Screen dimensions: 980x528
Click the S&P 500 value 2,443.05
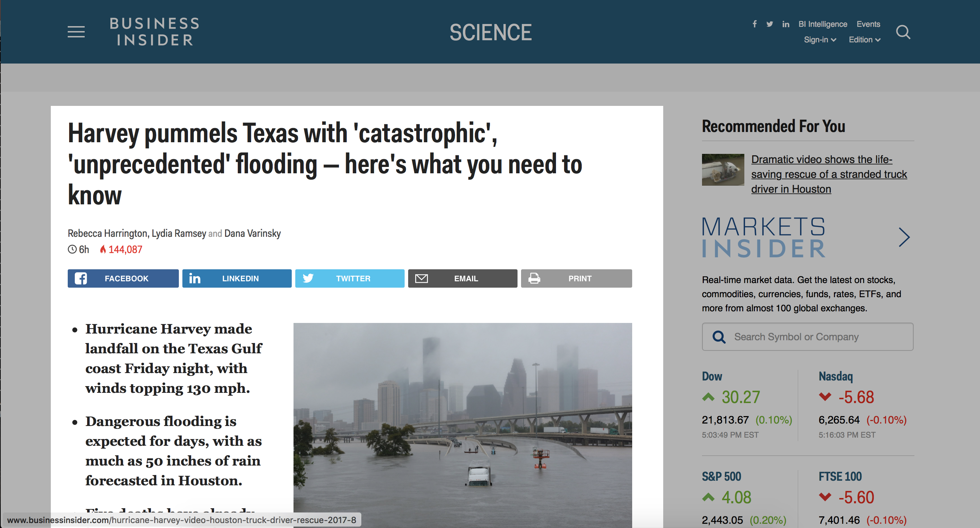tap(722, 520)
